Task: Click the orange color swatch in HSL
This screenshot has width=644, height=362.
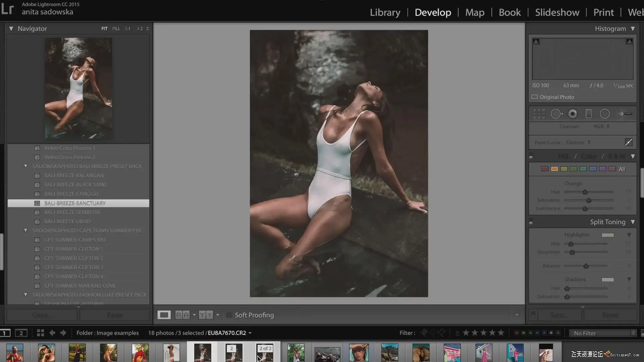Action: [554, 169]
